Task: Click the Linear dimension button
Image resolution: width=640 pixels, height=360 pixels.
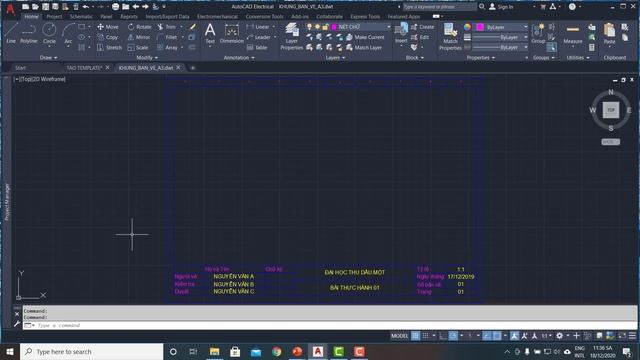Action: 258,27
